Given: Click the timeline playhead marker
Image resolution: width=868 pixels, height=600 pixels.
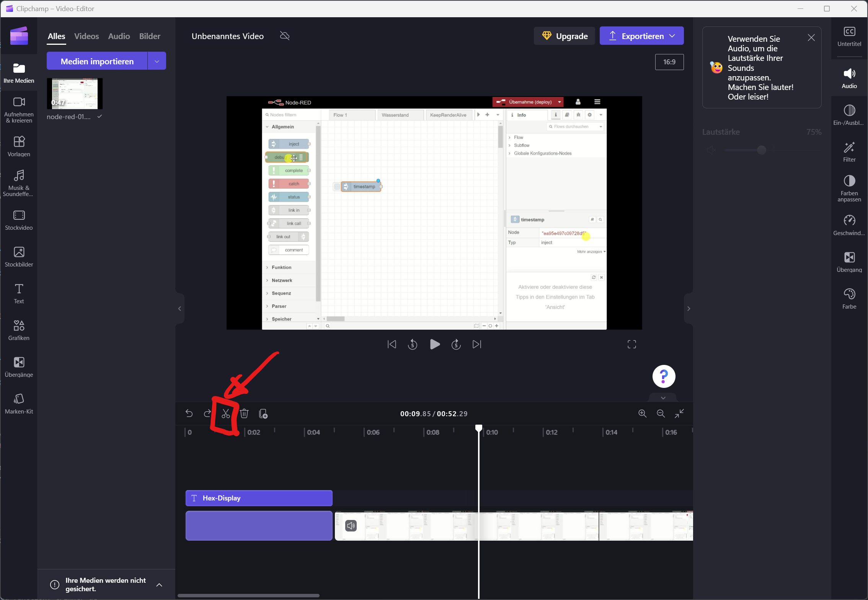Looking at the screenshot, I should click(x=478, y=428).
